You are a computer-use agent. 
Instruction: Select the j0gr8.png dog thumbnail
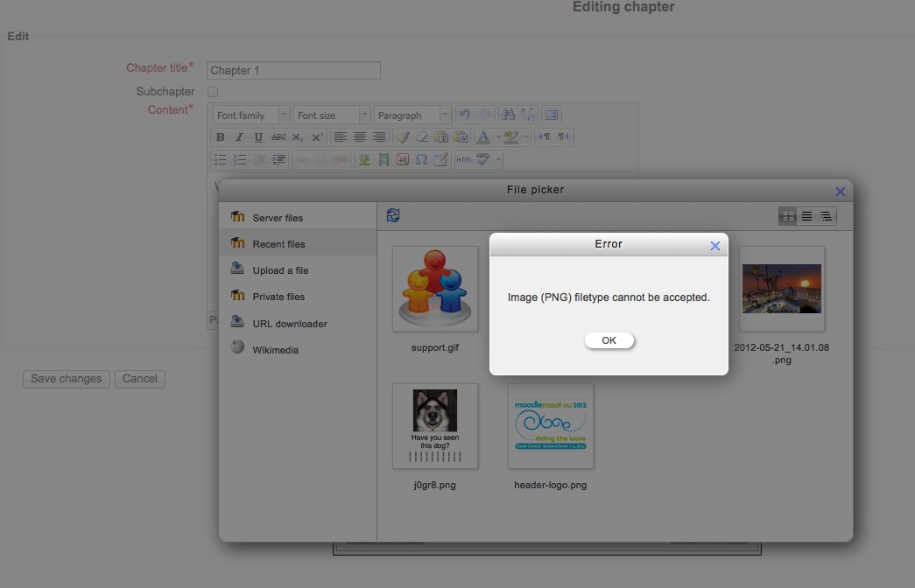point(435,426)
